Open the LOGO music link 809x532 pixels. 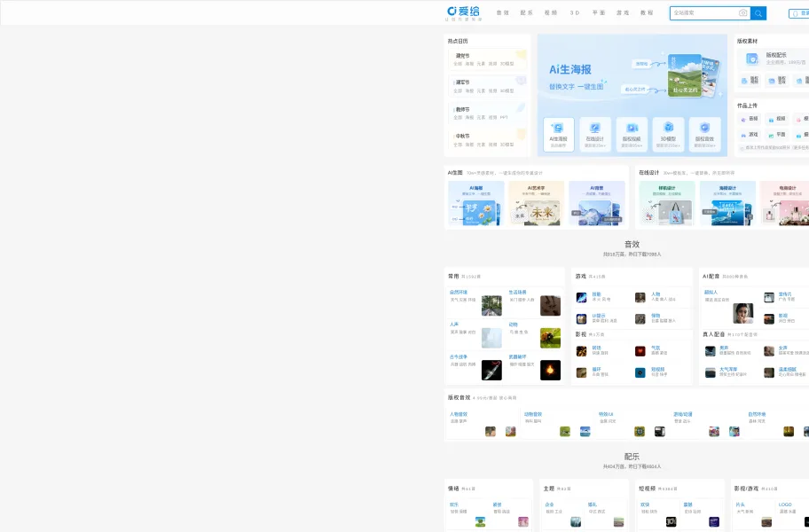pos(785,505)
